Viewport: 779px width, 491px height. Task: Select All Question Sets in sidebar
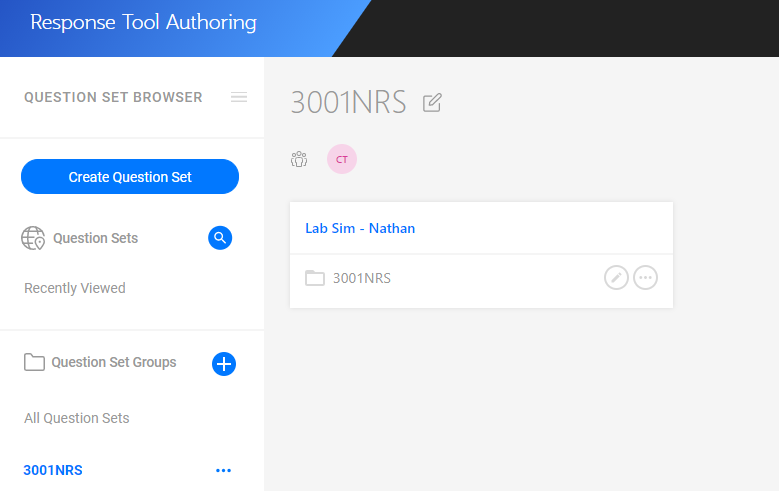coord(77,418)
